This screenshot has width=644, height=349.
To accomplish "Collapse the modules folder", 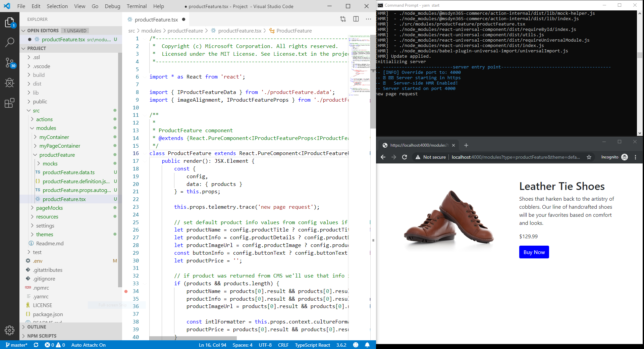I will pyautogui.click(x=46, y=128).
